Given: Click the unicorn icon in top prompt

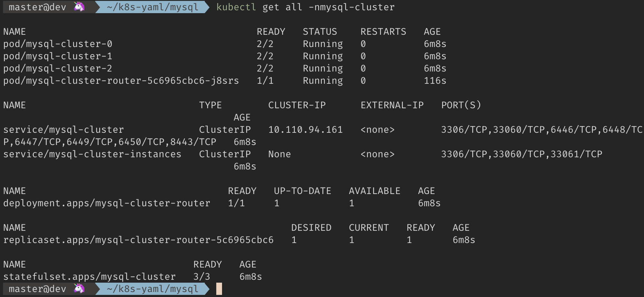Looking at the screenshot, I should point(79,7).
